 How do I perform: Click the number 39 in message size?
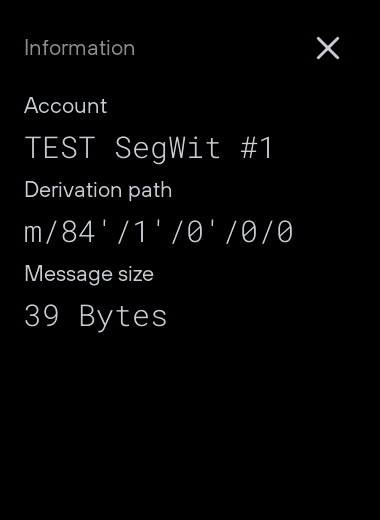tap(42, 316)
